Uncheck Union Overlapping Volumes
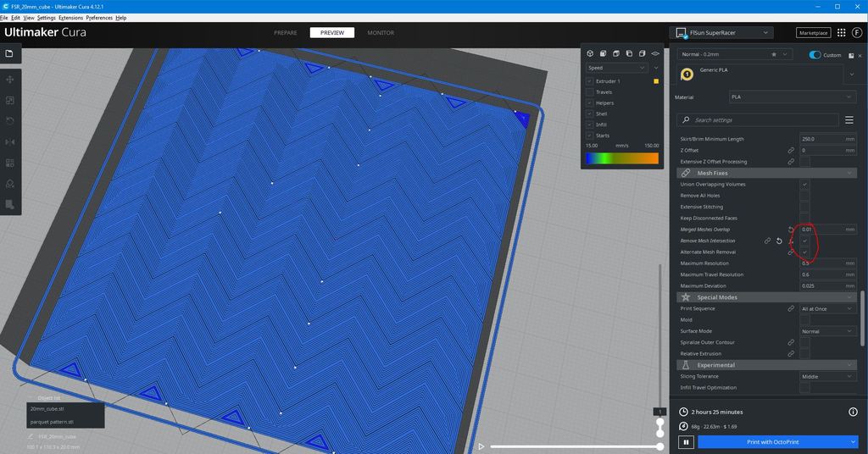 click(x=805, y=185)
